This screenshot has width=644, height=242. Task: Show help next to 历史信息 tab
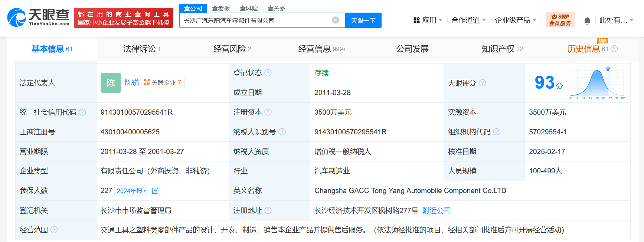[614, 49]
